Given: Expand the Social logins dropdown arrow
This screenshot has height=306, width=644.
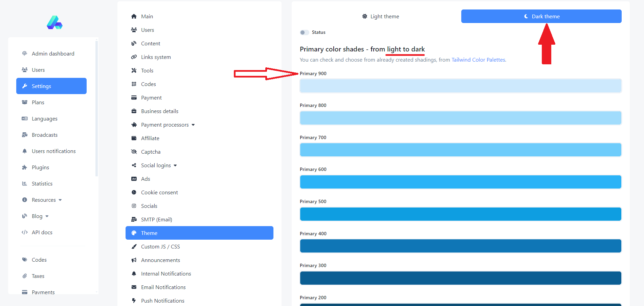Looking at the screenshot, I should (x=175, y=166).
